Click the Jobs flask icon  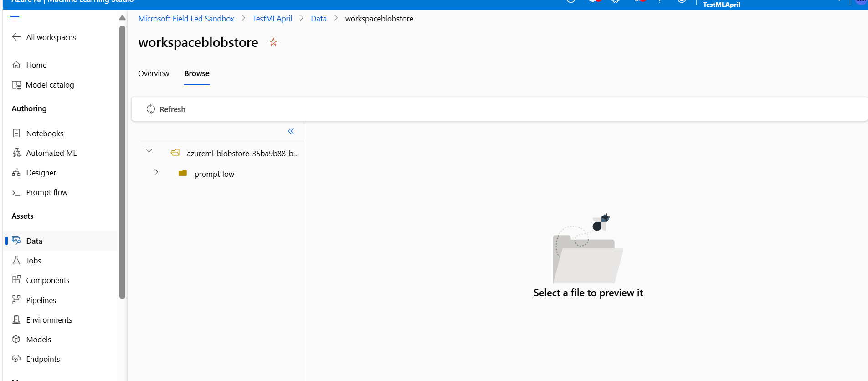(16, 260)
